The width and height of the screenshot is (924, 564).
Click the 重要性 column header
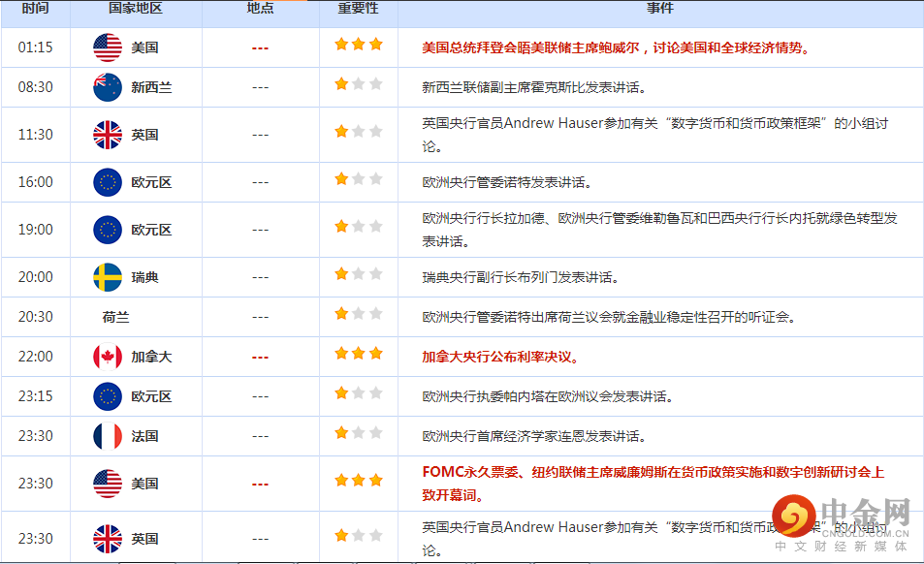[358, 9]
